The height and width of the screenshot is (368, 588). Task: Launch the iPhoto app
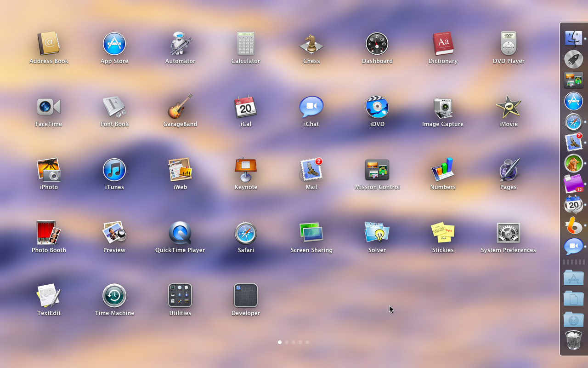tap(49, 170)
